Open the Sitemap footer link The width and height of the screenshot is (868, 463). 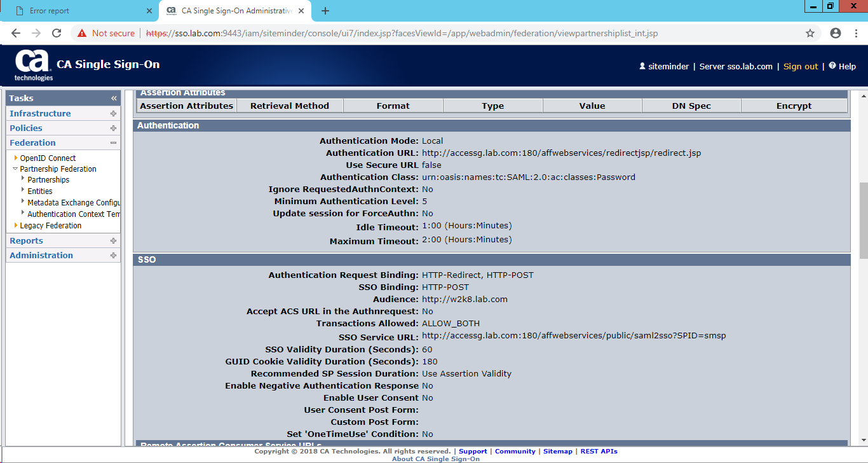[558, 452]
